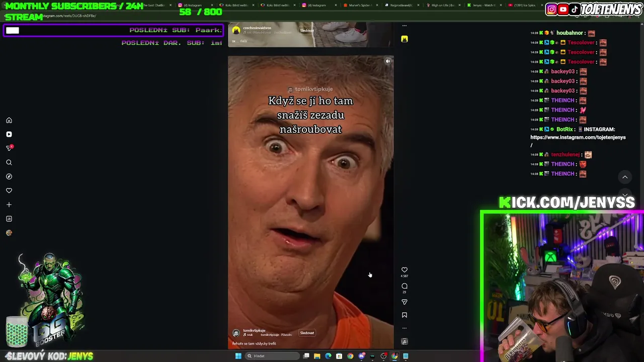
Task: Open more options for tomikvtipkuje reel
Action: [x=405, y=328]
